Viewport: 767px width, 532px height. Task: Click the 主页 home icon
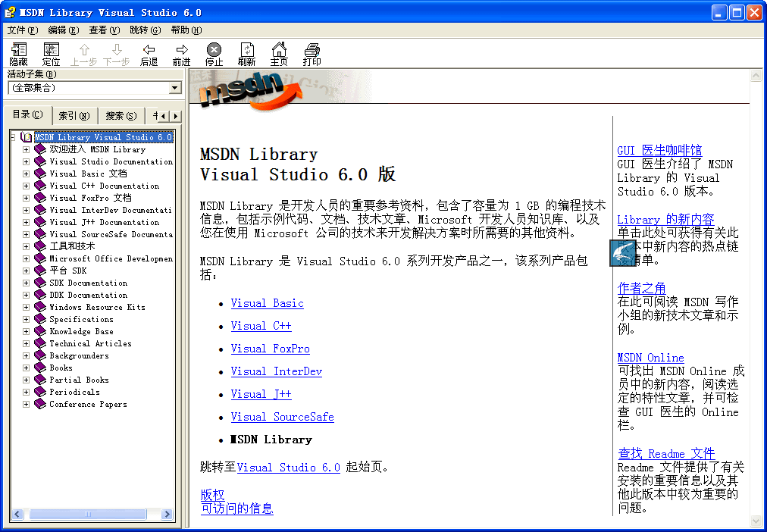(279, 53)
